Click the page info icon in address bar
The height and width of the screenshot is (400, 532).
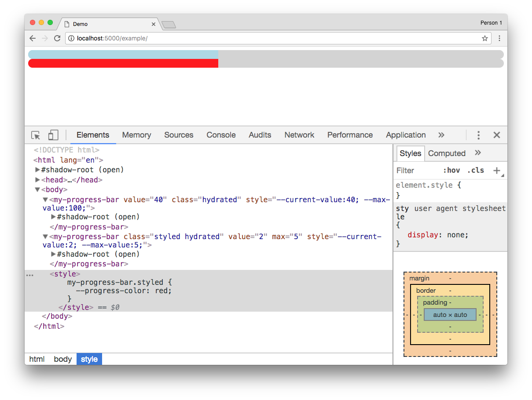tap(71, 38)
